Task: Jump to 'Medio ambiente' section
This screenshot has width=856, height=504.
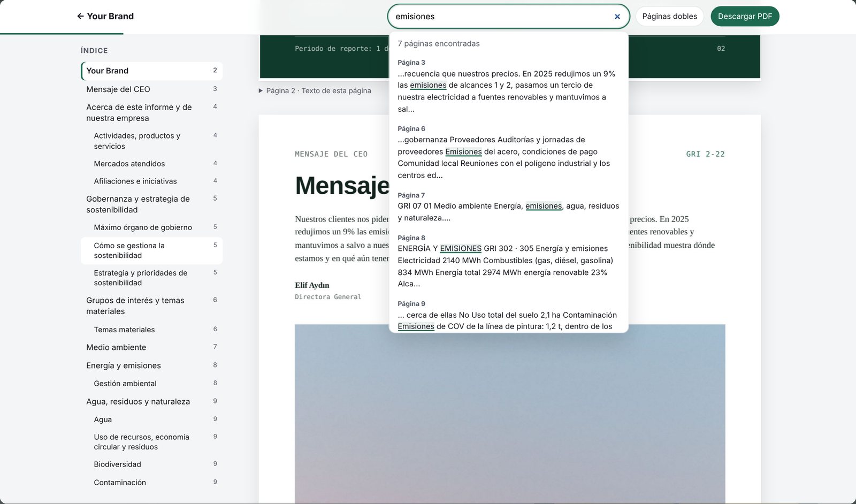Action: (151, 347)
